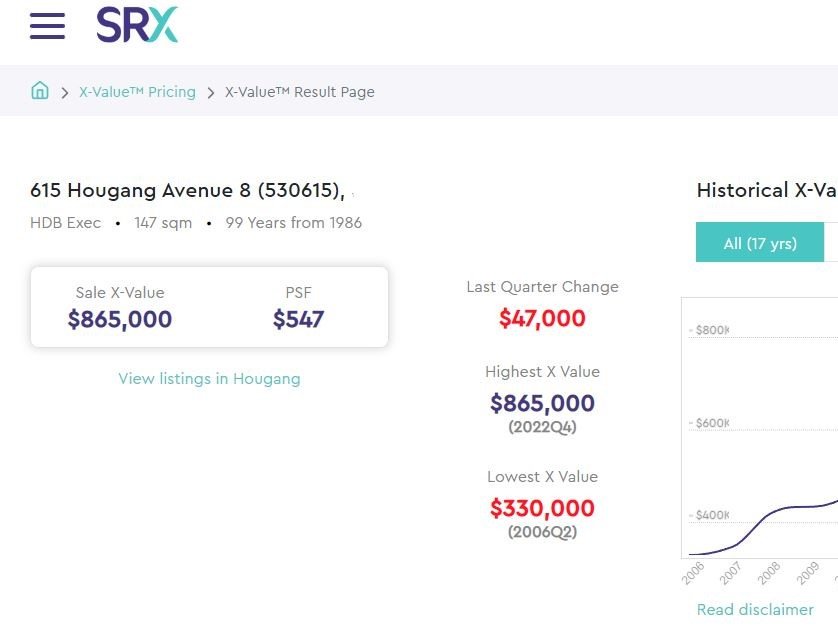Open the hamburger navigation menu

click(x=47, y=26)
